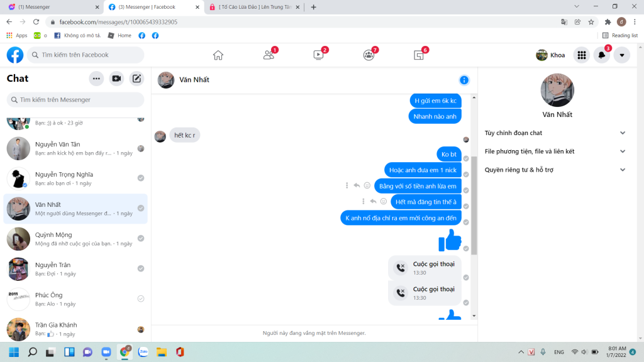The height and width of the screenshot is (362, 644).
Task: Open the Khoa profile link
Action: pos(550,55)
